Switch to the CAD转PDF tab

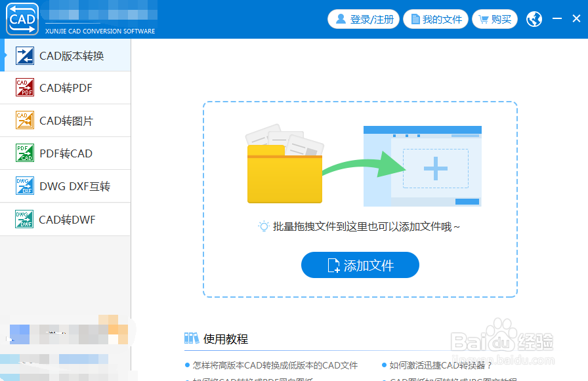[66, 88]
